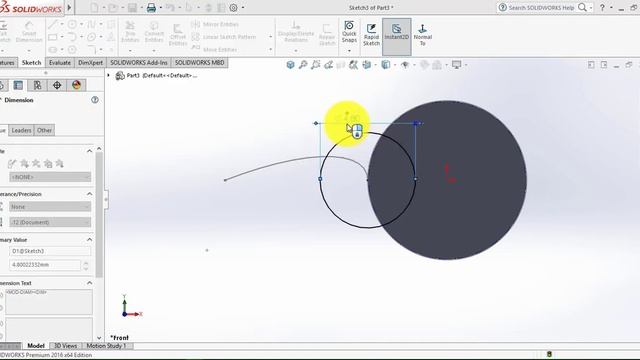Screen dimensions: 640x360
Task: Open the Options gear icon
Action: click(233, 8)
